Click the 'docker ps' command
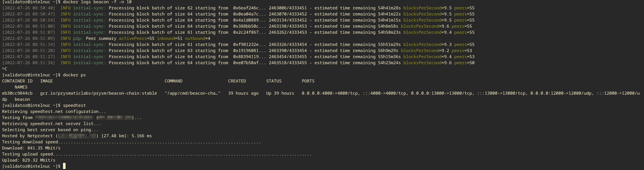The image size is (644, 170). pos(74,75)
